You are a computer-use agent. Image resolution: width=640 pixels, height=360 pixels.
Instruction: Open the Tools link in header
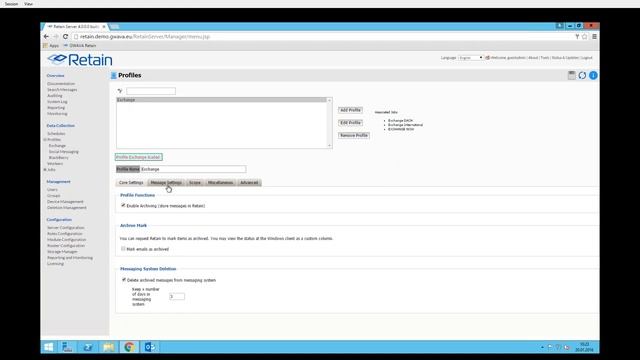point(545,58)
